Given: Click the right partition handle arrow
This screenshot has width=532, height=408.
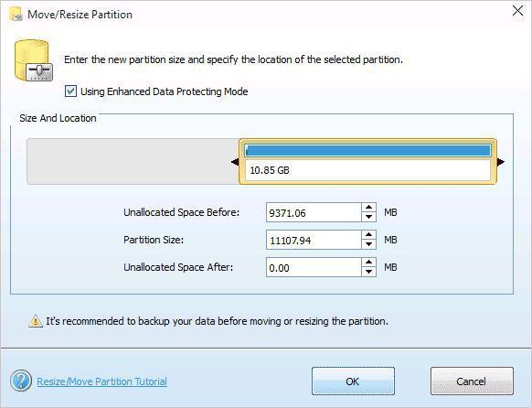Looking at the screenshot, I should click(x=501, y=162).
